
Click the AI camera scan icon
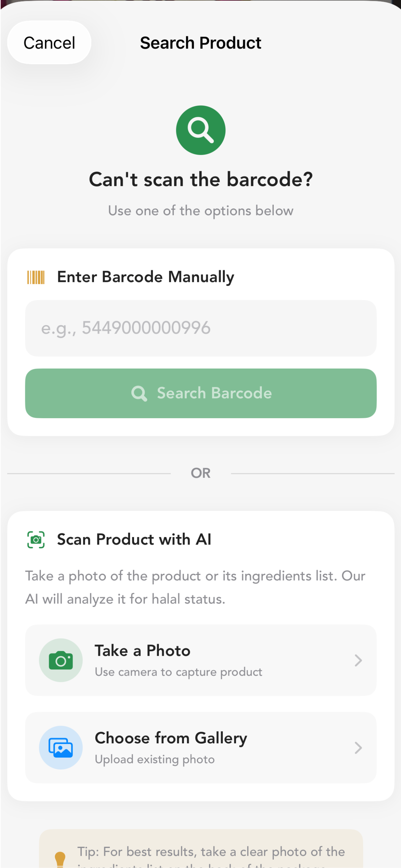[36, 540]
